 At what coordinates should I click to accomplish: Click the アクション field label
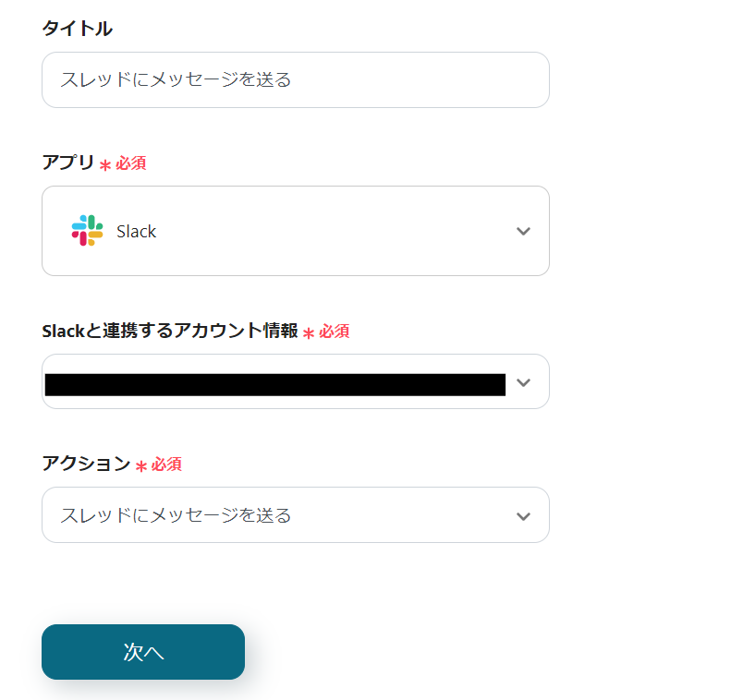[86, 464]
